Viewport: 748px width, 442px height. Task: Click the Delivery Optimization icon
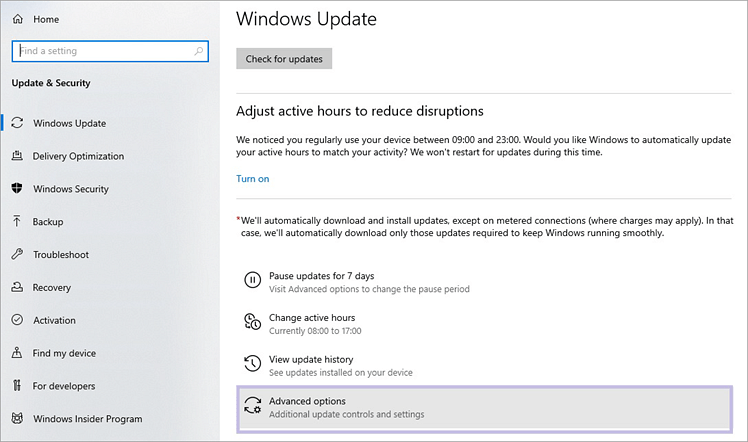17,156
